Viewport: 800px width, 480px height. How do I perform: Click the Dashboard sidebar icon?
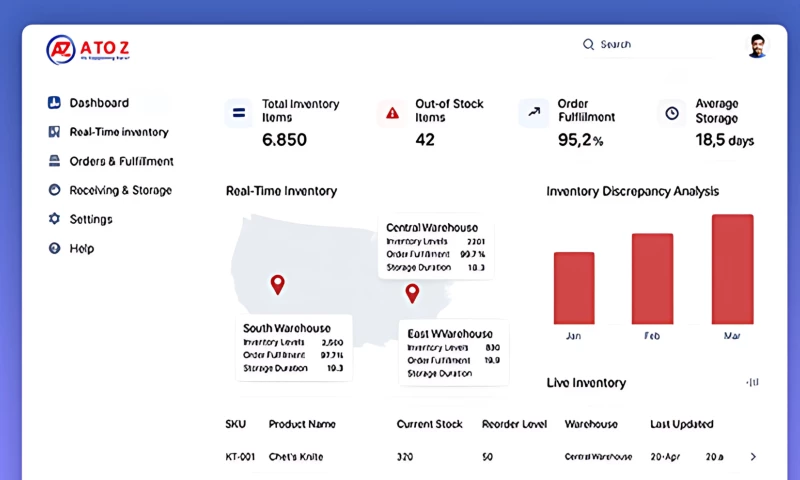click(54, 103)
